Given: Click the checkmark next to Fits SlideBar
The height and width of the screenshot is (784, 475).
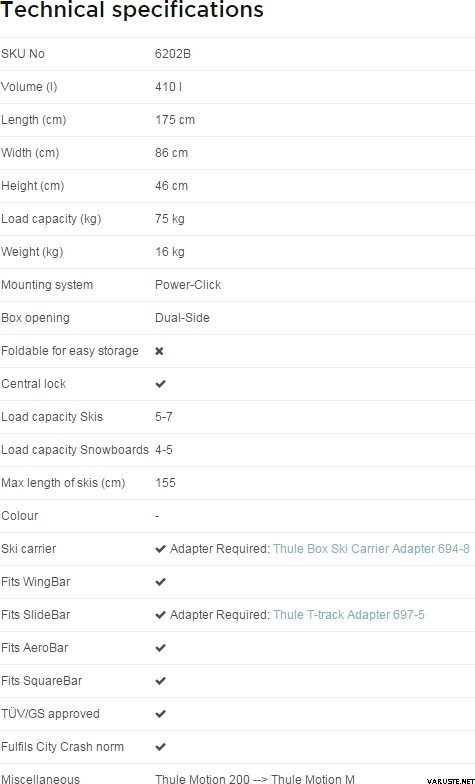Looking at the screenshot, I should tap(160, 615).
